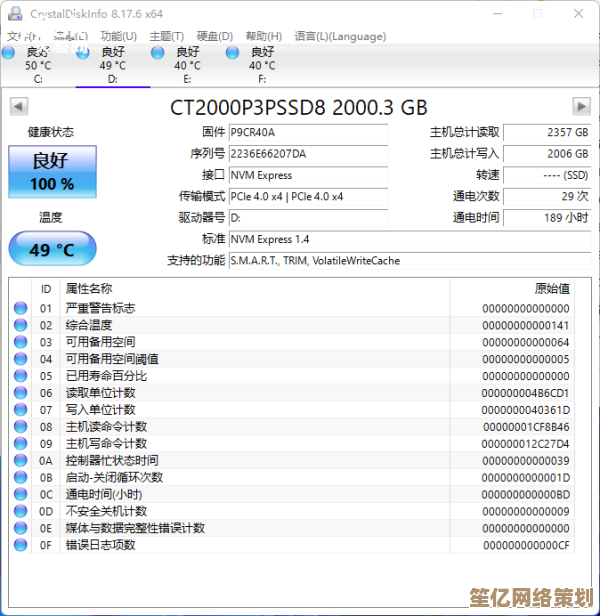The width and height of the screenshot is (600, 616).
Task: Click status orb for attribute 06 读取单位计数
Action: pyautogui.click(x=20, y=393)
